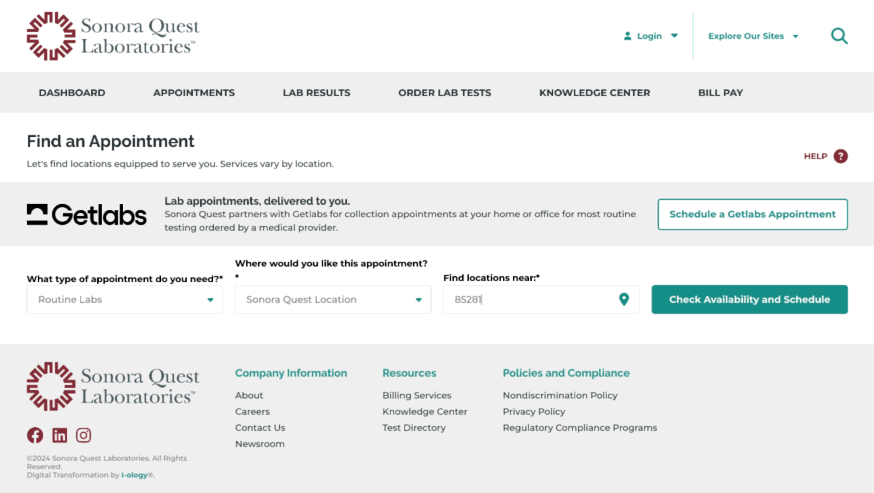Image resolution: width=874 pixels, height=493 pixels.
Task: Click the Getlabs logo
Action: [87, 215]
